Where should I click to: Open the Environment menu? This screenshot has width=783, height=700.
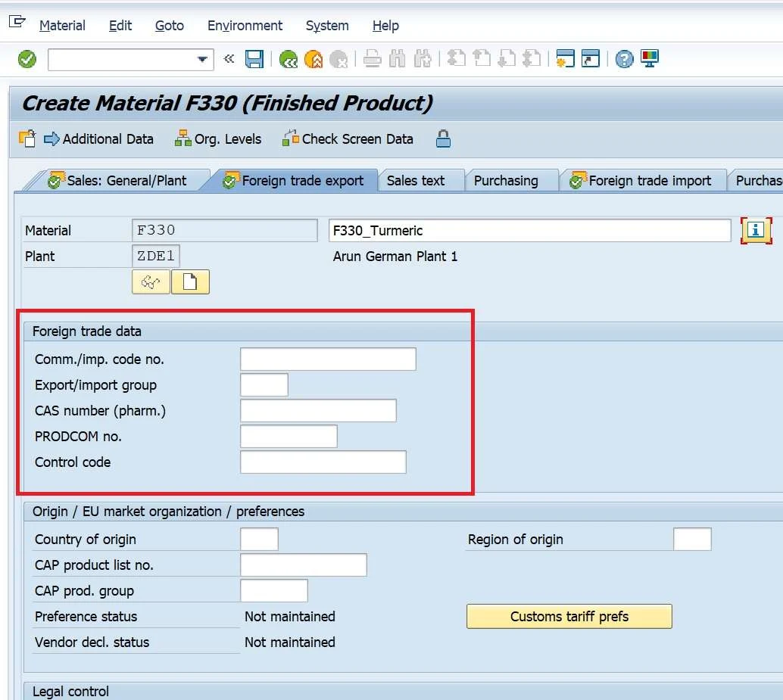245,26
